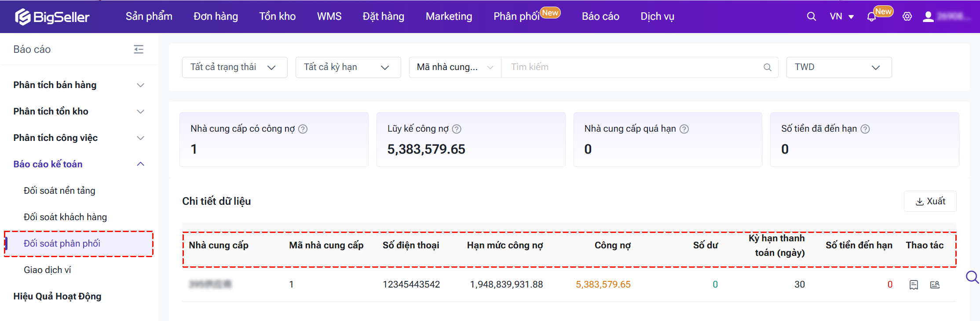The image size is (980, 321).
Task: Click the supplier settings icon in Thao tác column
Action: [x=935, y=285]
